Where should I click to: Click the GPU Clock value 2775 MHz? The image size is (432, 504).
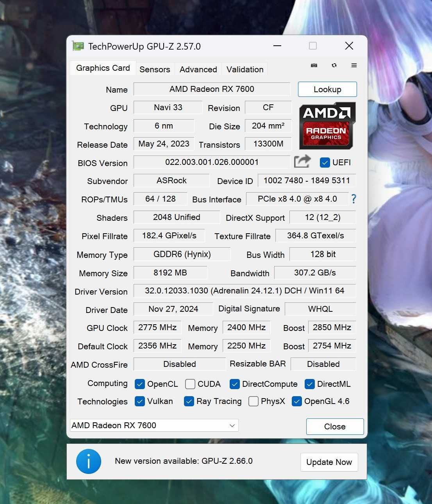(157, 327)
